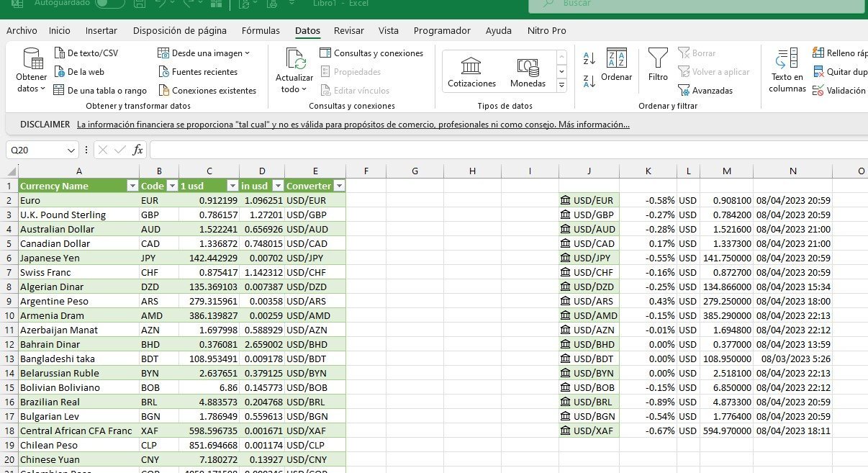Open Conexiones existentes
The image size is (868, 473).
pos(207,90)
